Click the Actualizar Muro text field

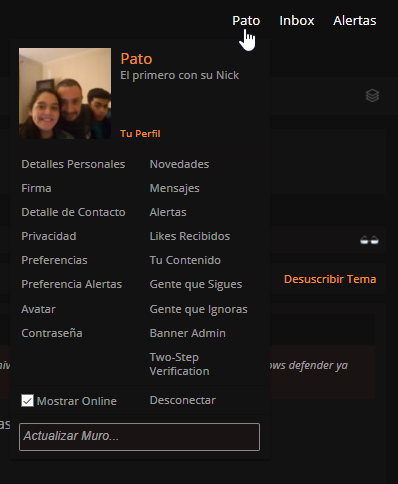tap(139, 437)
